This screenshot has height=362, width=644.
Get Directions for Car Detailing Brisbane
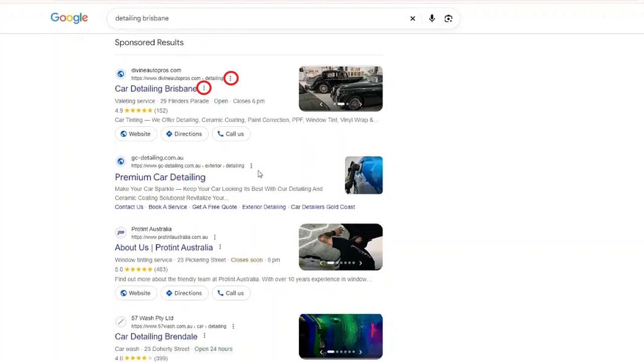coord(184,134)
